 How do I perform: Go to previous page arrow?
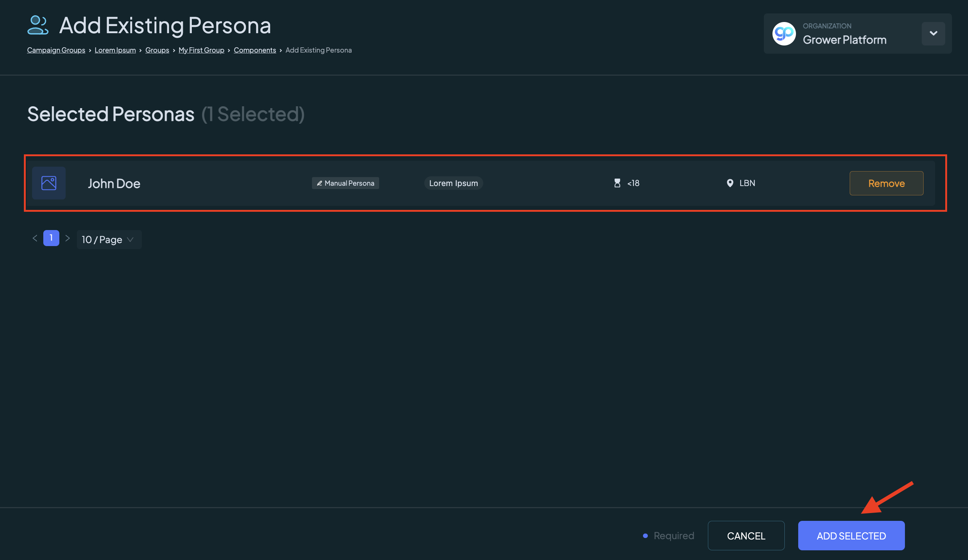pos(35,238)
